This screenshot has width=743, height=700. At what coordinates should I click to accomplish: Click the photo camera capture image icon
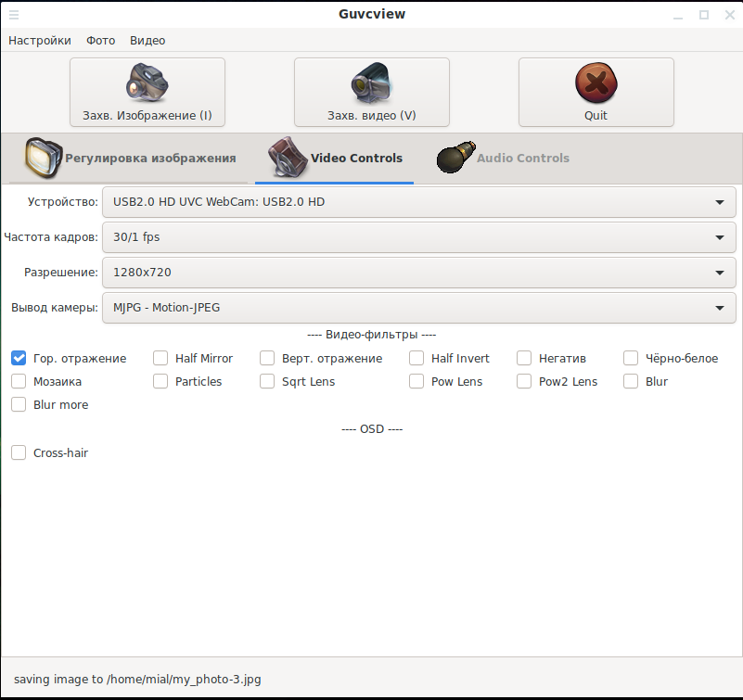click(147, 83)
